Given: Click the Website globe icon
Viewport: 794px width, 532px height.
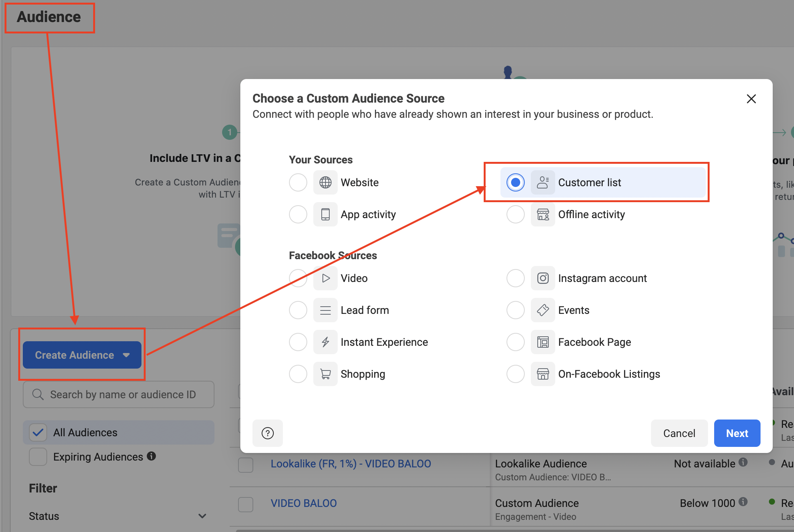Looking at the screenshot, I should (326, 182).
